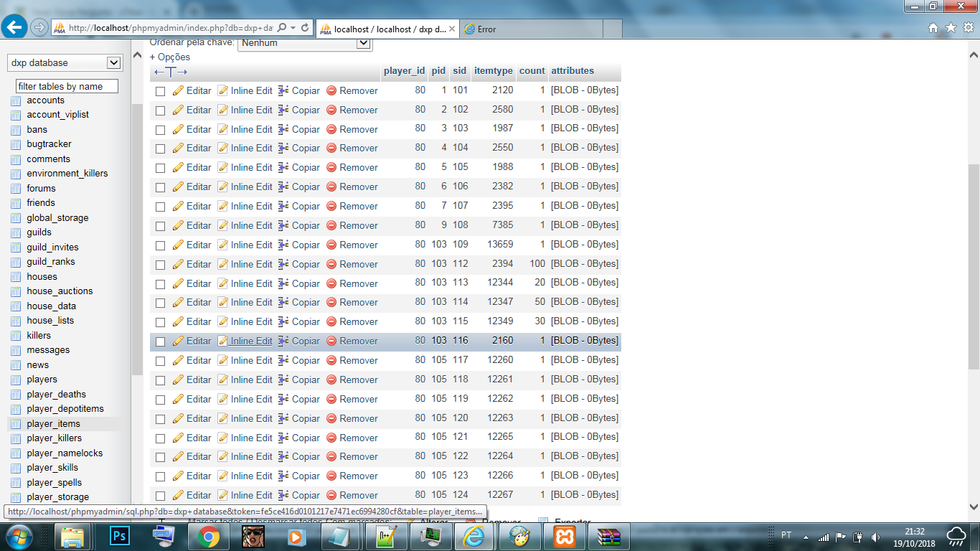Expand the + Opções link
Viewport: 980px width, 551px height.
170,57
